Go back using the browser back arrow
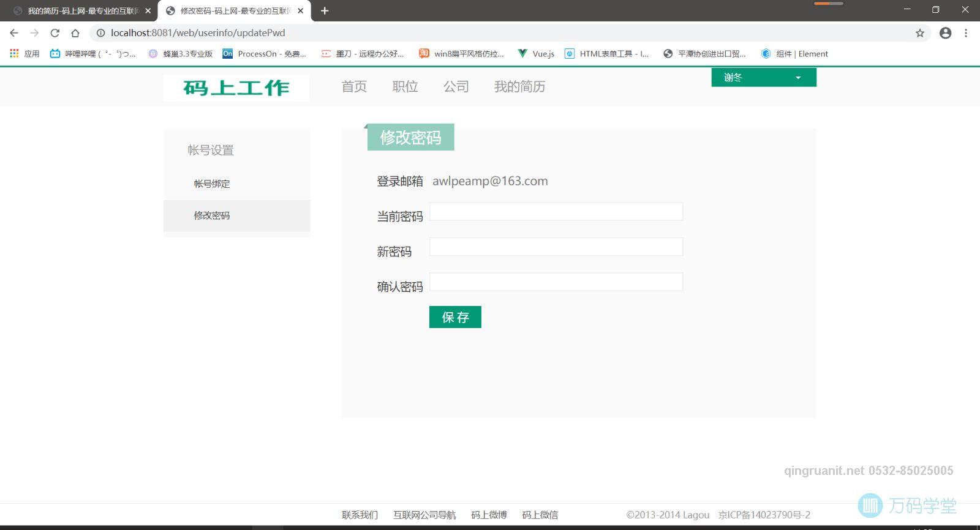The width and height of the screenshot is (980, 530). 14,33
